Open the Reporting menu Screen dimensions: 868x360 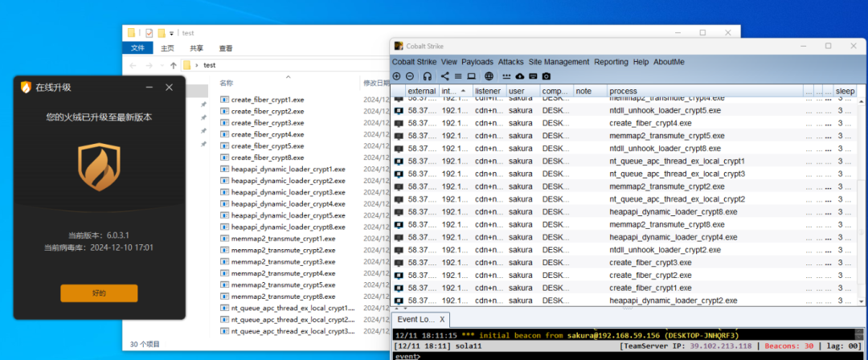click(611, 62)
